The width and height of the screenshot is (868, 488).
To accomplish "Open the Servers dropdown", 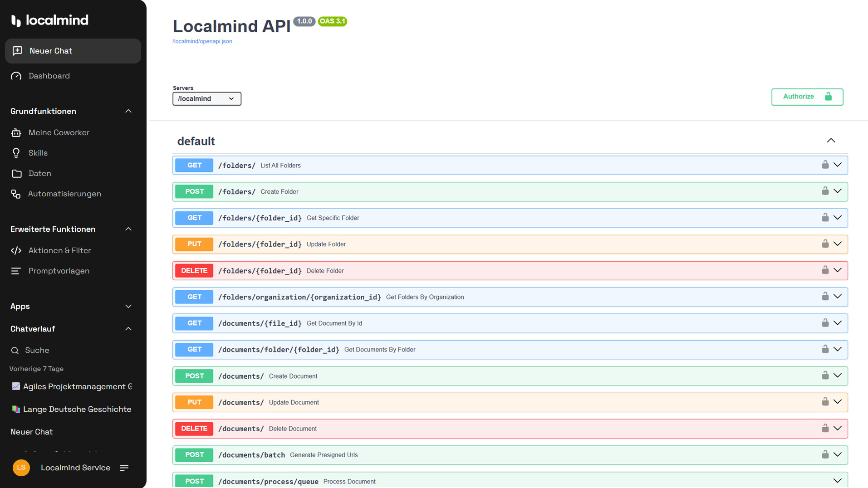I will coord(206,99).
